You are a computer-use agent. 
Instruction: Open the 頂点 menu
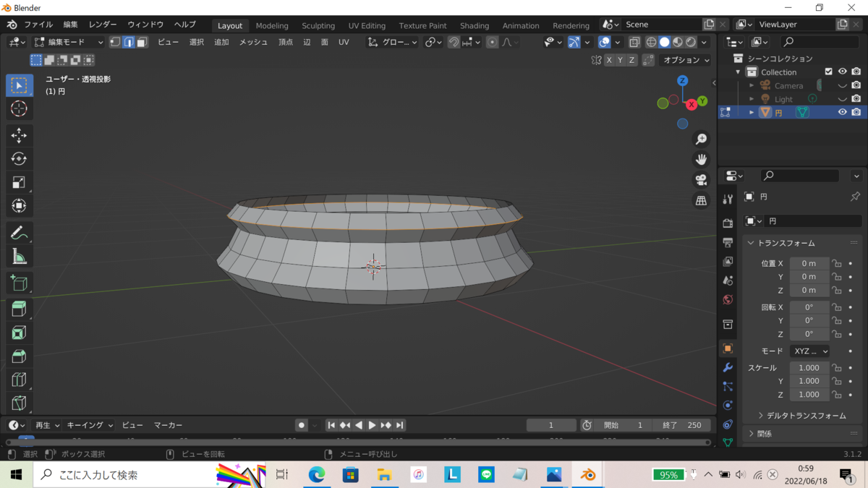point(286,42)
